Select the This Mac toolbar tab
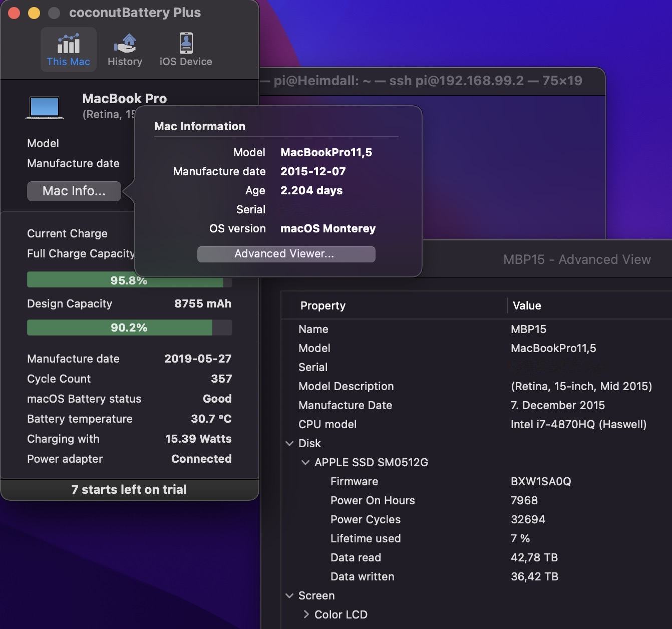 click(x=69, y=50)
